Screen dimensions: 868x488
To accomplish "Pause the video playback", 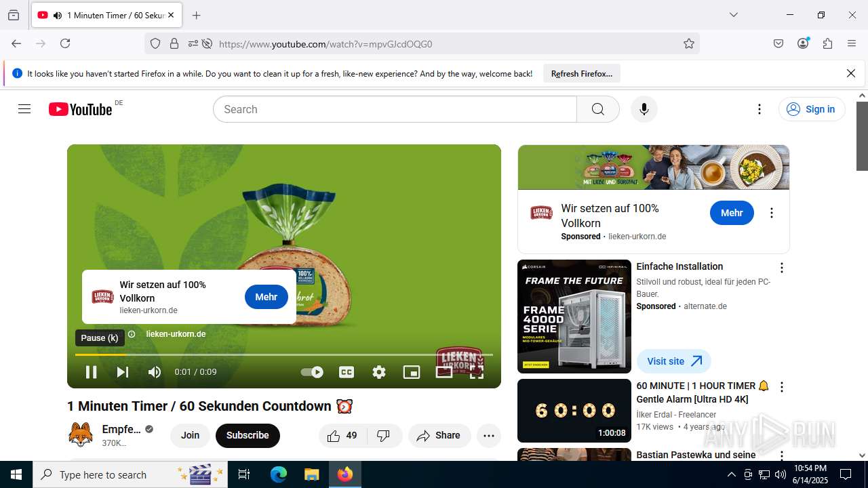I will coord(91,372).
